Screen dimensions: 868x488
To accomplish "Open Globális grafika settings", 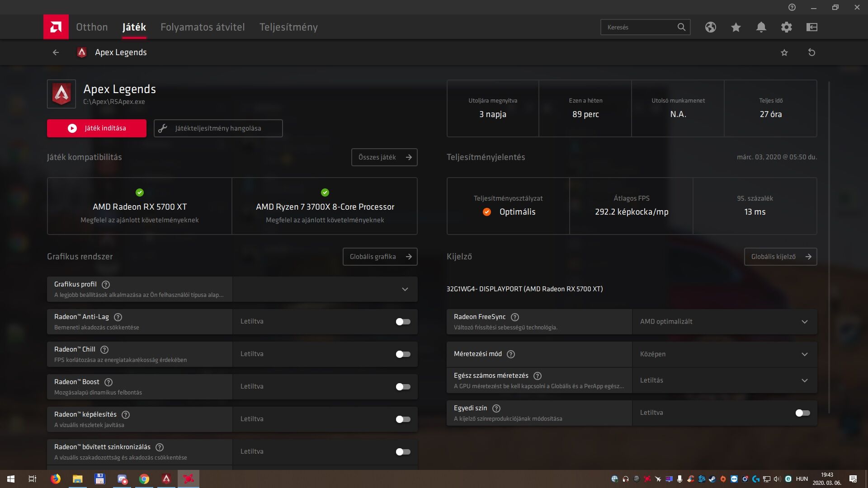I will click(380, 257).
